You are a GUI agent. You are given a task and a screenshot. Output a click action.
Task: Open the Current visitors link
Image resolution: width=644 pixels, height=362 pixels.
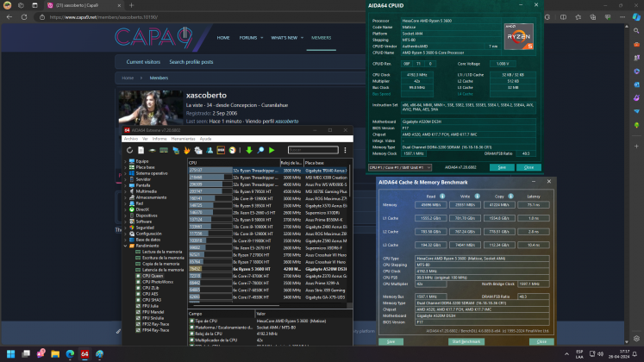(x=143, y=62)
